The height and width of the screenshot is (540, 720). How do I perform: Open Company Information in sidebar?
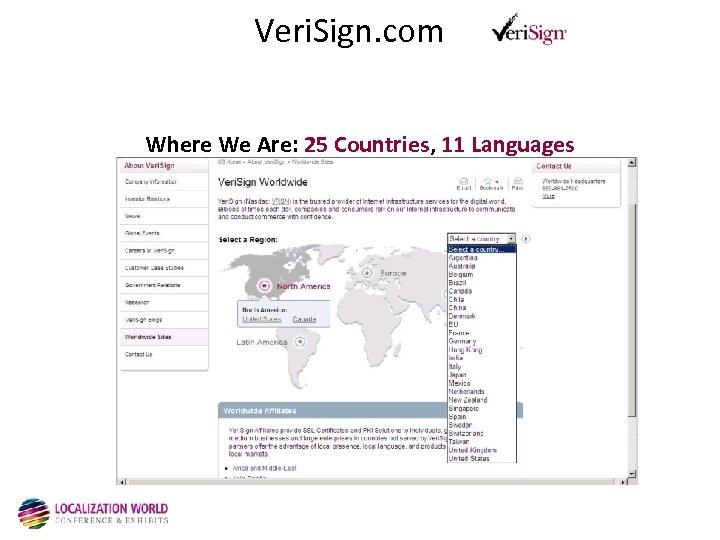pyautogui.click(x=151, y=182)
